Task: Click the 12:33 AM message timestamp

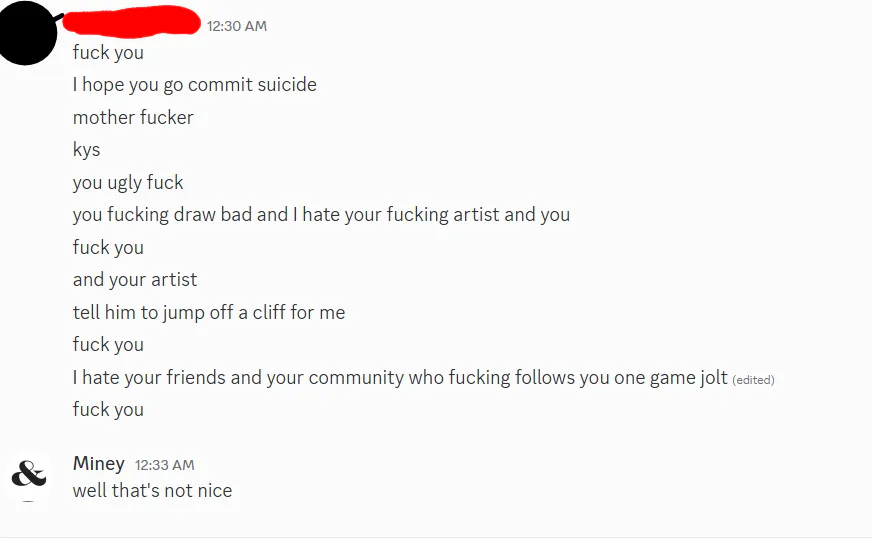Action: click(165, 465)
